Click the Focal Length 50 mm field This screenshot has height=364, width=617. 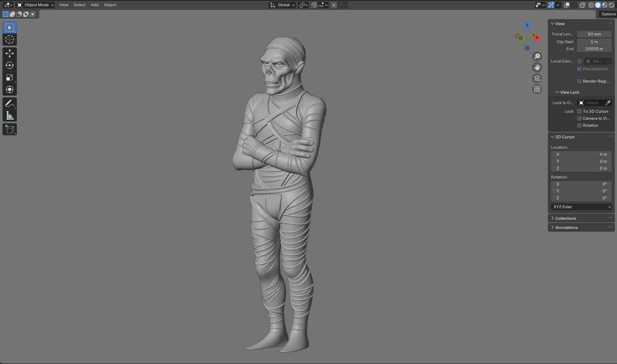pos(594,34)
